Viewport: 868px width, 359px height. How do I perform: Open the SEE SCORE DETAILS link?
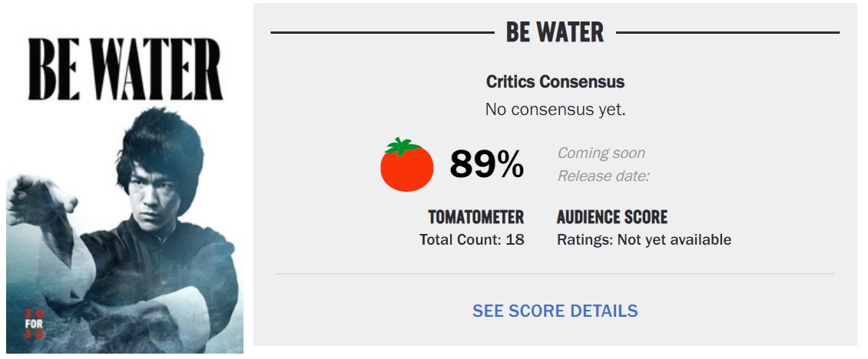(x=555, y=311)
